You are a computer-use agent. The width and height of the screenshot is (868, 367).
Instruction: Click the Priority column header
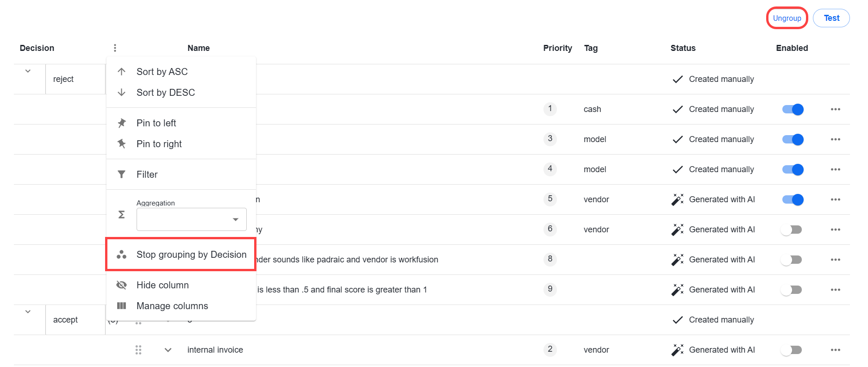pos(557,48)
